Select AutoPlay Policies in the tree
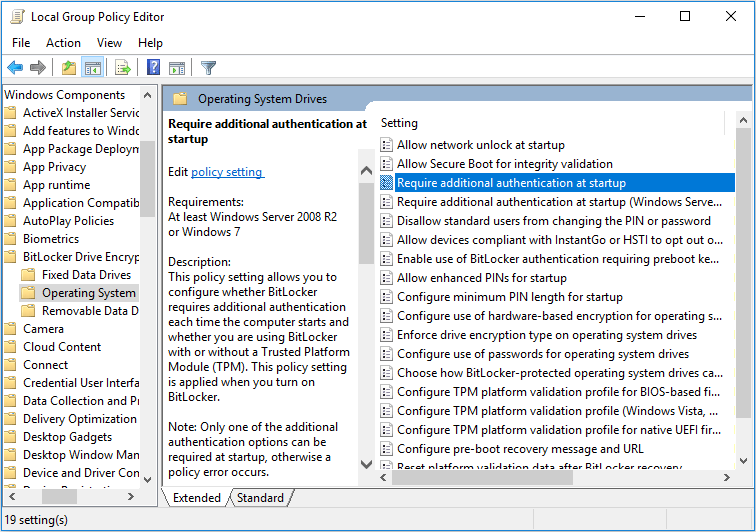This screenshot has height=532, width=756. (x=68, y=221)
